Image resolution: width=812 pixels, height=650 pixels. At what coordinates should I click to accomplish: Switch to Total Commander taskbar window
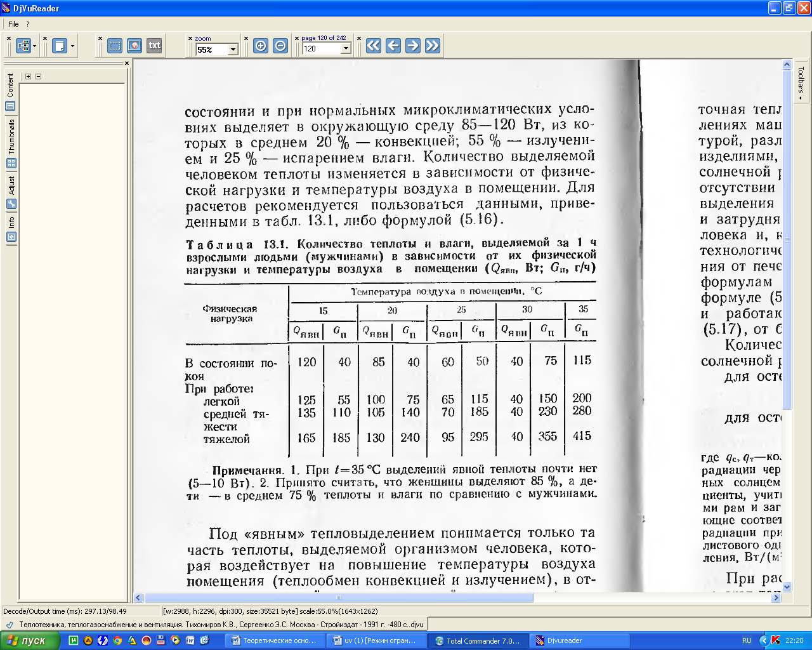[x=477, y=640]
